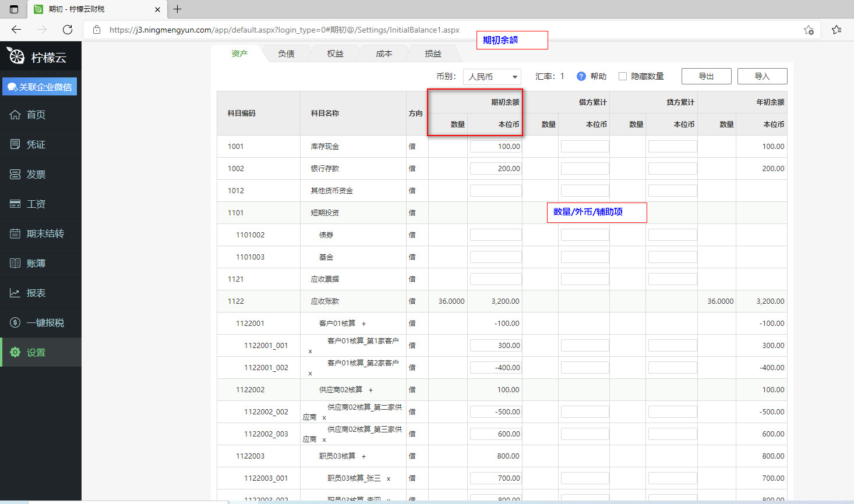Image resolution: width=854 pixels, height=504 pixels.
Task: Open the 首页 home icon in sidebar
Action: pos(15,115)
